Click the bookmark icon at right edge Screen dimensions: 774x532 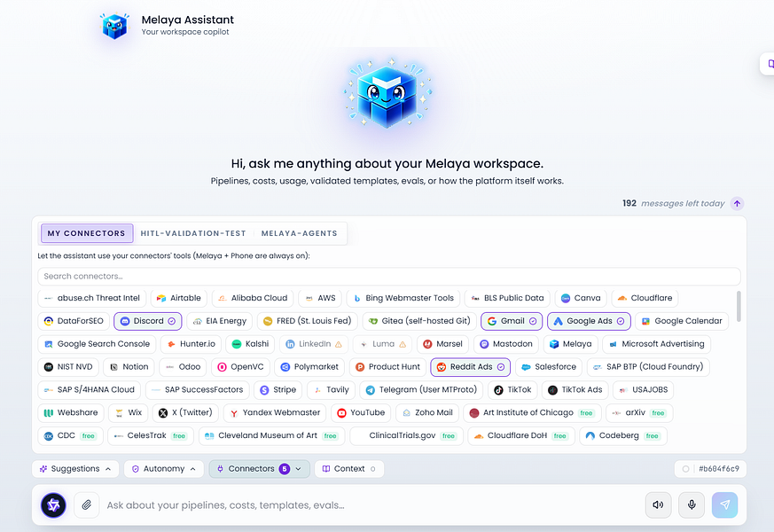[770, 64]
